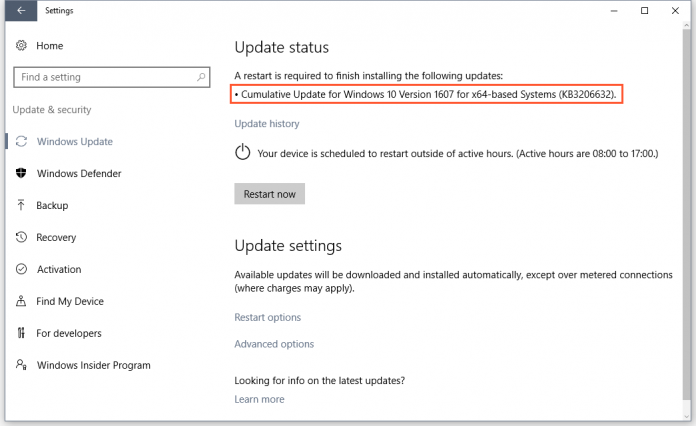
Task: Click the Find My Device person icon
Action: point(21,301)
